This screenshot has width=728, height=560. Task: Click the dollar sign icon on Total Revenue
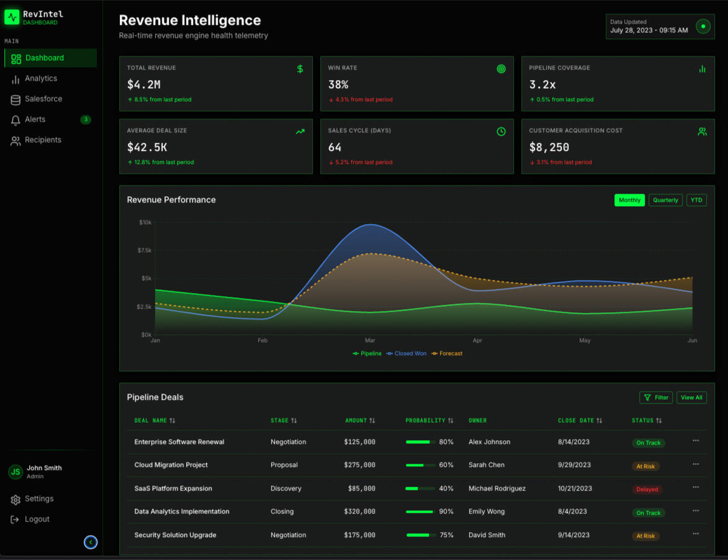pyautogui.click(x=300, y=69)
